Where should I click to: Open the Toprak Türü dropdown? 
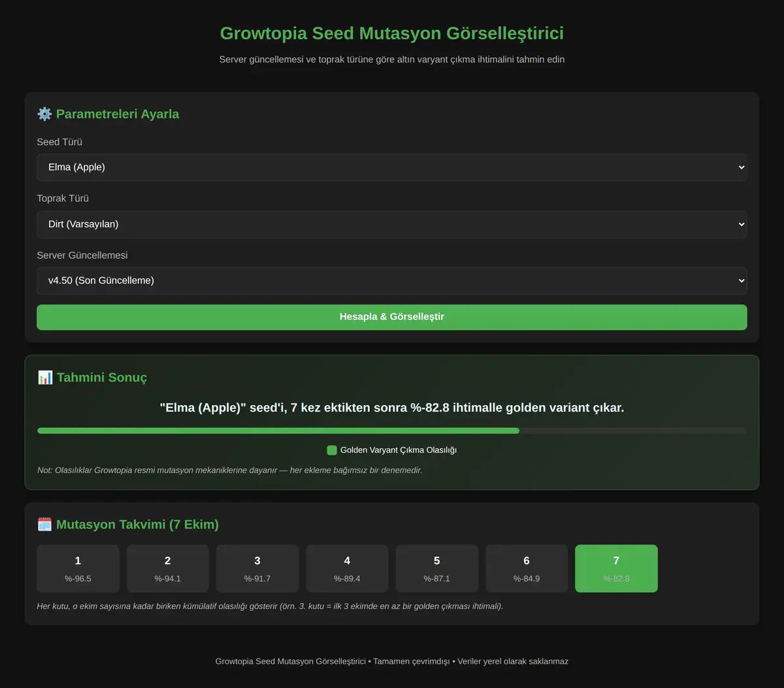pos(392,224)
